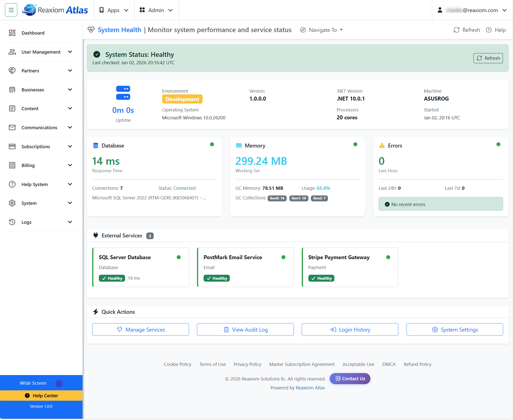The width and height of the screenshot is (513, 420).
Task: Open Help via the question mark icon
Action: 489,30
